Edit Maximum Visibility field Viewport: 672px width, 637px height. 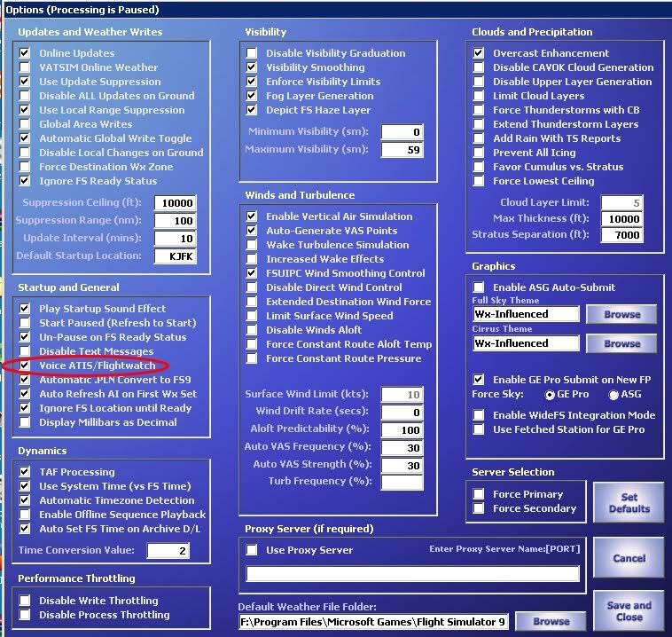click(x=402, y=150)
